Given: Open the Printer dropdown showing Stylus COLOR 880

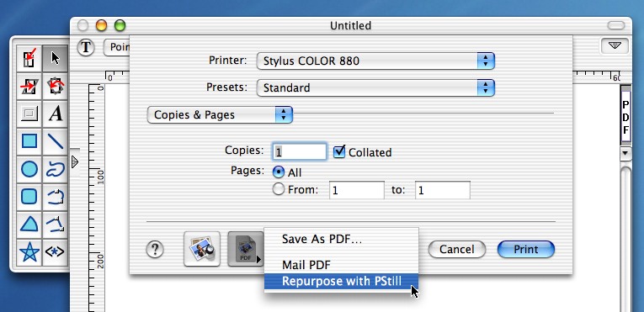Looking at the screenshot, I should [375, 61].
